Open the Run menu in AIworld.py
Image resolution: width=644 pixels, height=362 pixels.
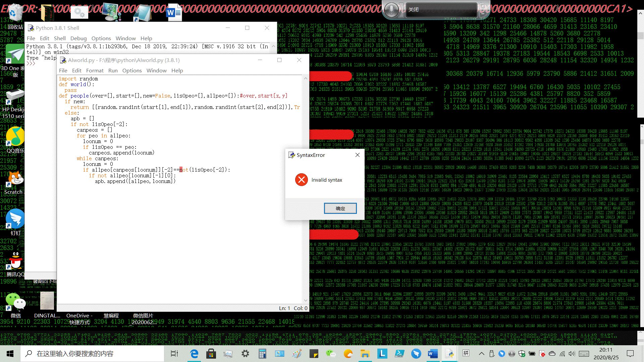[x=113, y=70]
